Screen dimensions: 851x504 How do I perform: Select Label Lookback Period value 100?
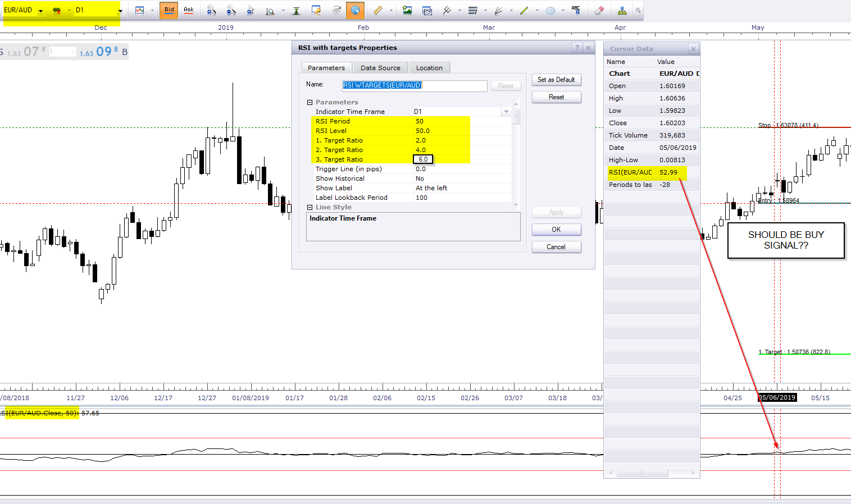click(x=422, y=198)
